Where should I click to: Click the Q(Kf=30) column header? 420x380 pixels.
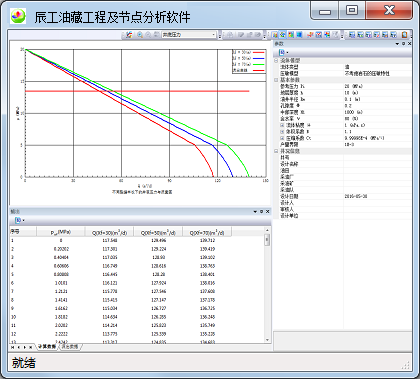[x=110, y=232]
